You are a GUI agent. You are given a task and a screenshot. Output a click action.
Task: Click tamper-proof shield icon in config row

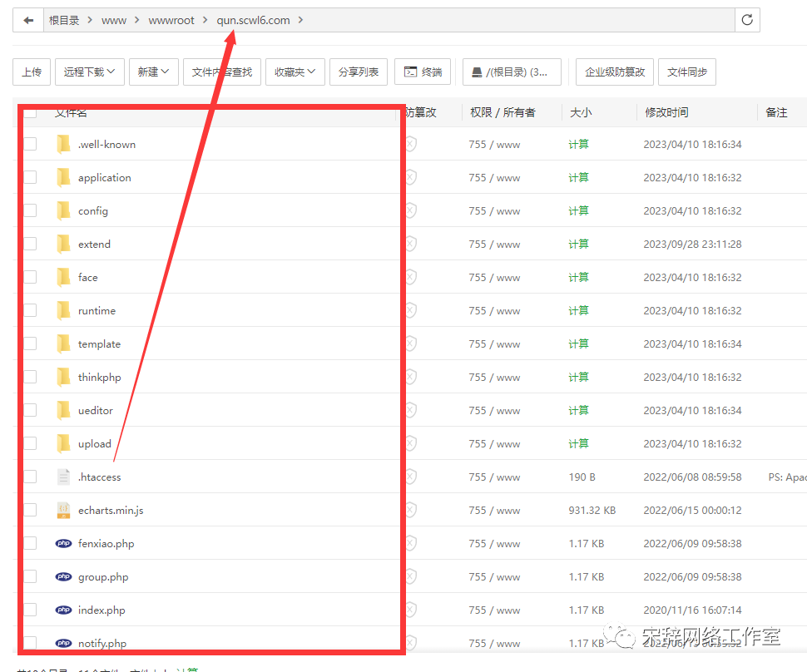coord(410,210)
